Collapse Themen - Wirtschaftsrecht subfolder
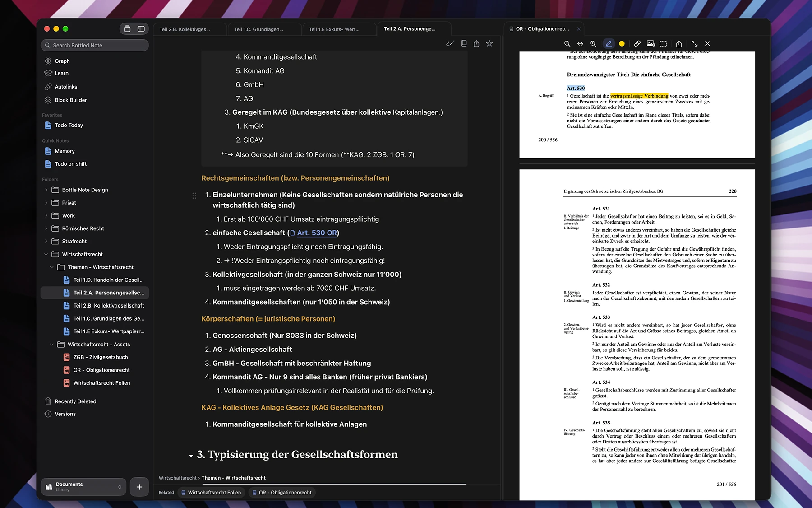This screenshot has width=812, height=508. click(51, 267)
